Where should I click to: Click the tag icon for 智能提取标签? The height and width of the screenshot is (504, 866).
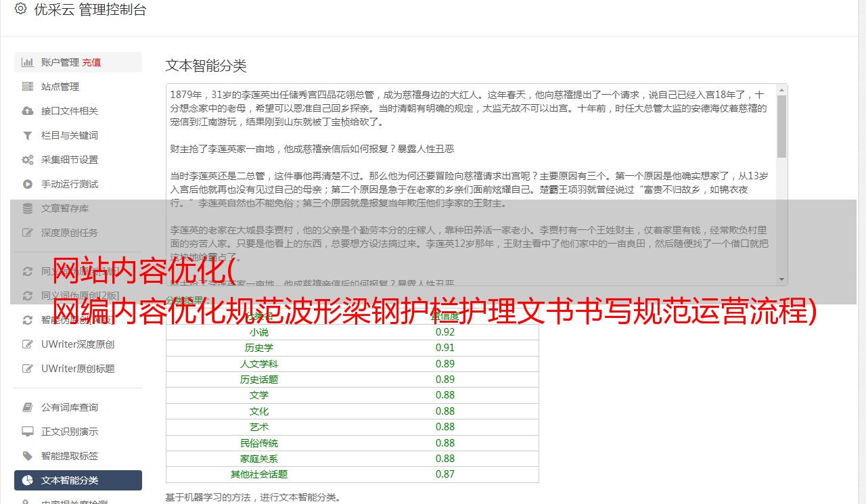coord(27,456)
